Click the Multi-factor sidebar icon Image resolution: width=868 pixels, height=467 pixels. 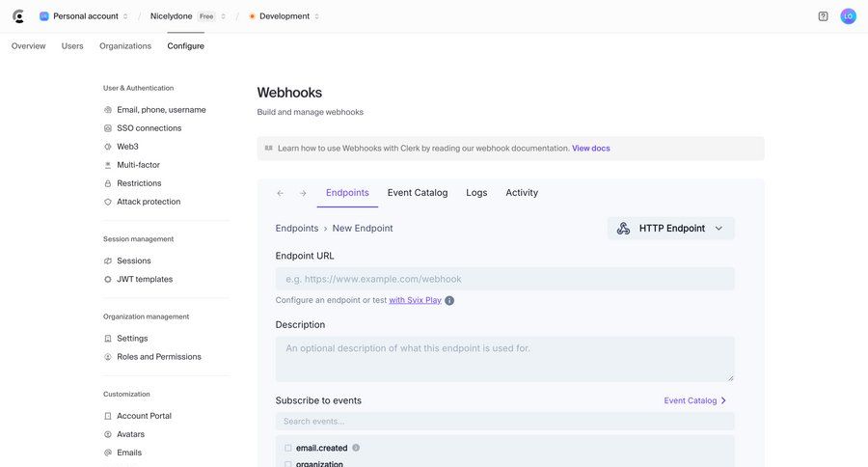click(x=108, y=165)
